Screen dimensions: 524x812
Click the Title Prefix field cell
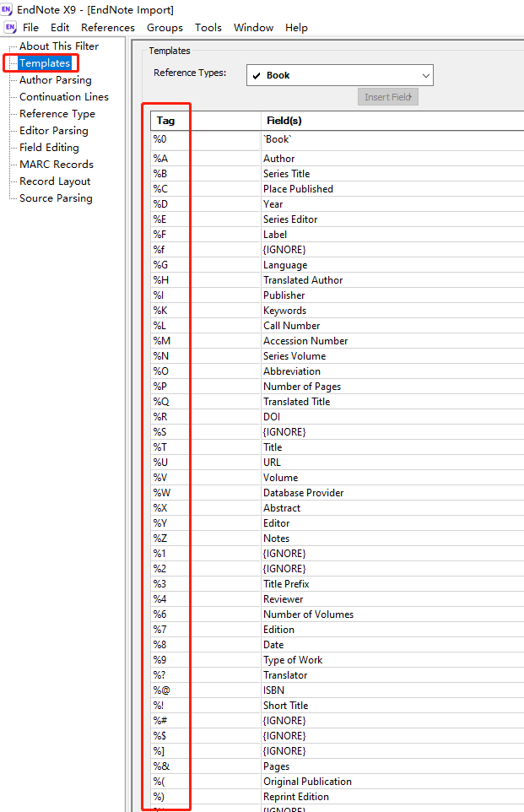coord(392,583)
